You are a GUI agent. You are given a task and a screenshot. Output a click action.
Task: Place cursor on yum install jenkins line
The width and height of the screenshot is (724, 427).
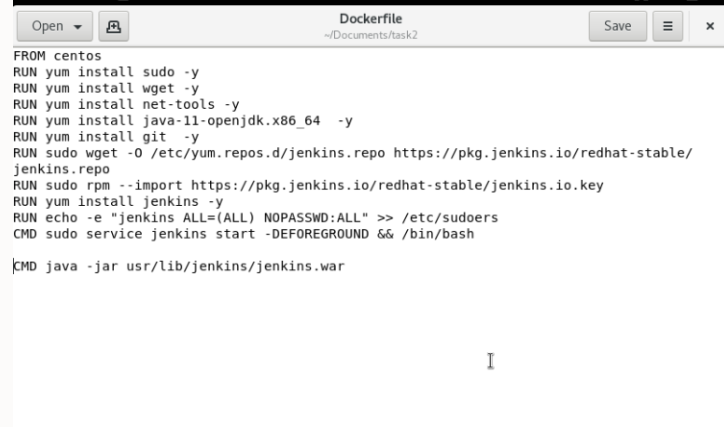(x=118, y=201)
